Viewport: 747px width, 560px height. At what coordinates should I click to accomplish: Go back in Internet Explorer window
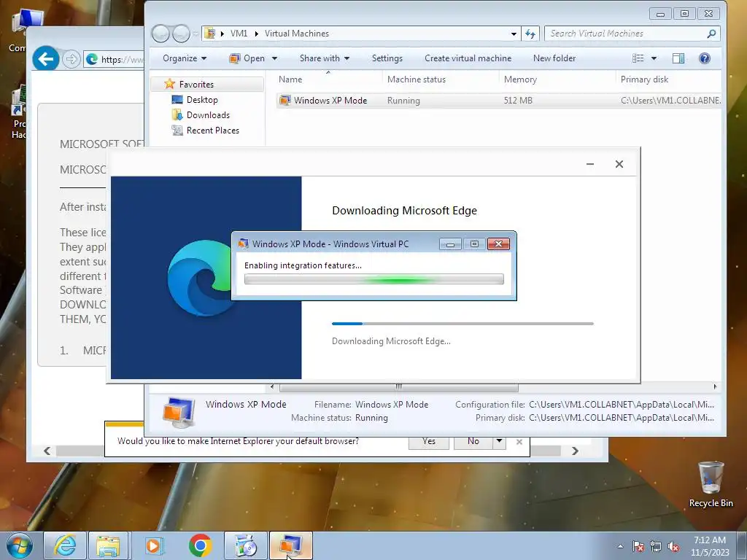point(46,59)
